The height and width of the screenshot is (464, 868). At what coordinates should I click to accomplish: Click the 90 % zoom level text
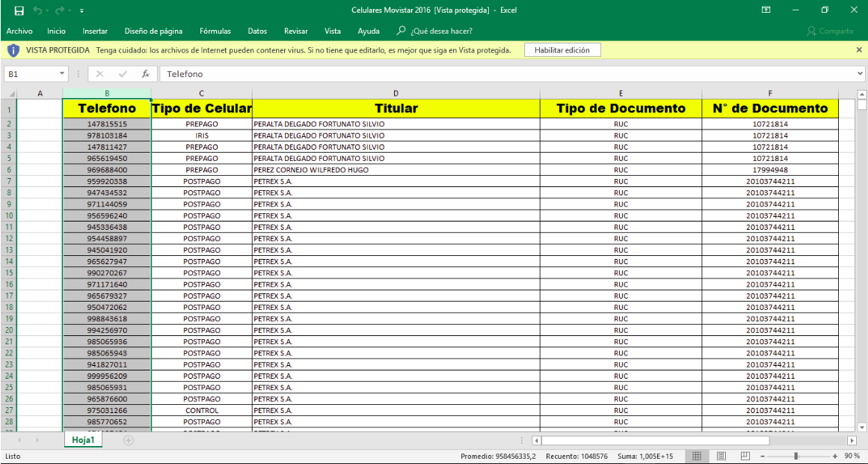tap(852, 456)
